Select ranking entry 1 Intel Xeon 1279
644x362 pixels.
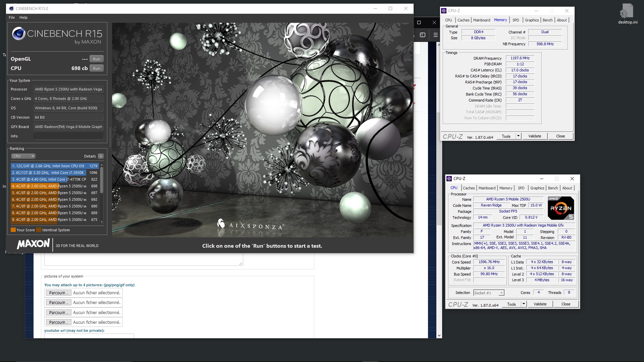coord(55,166)
